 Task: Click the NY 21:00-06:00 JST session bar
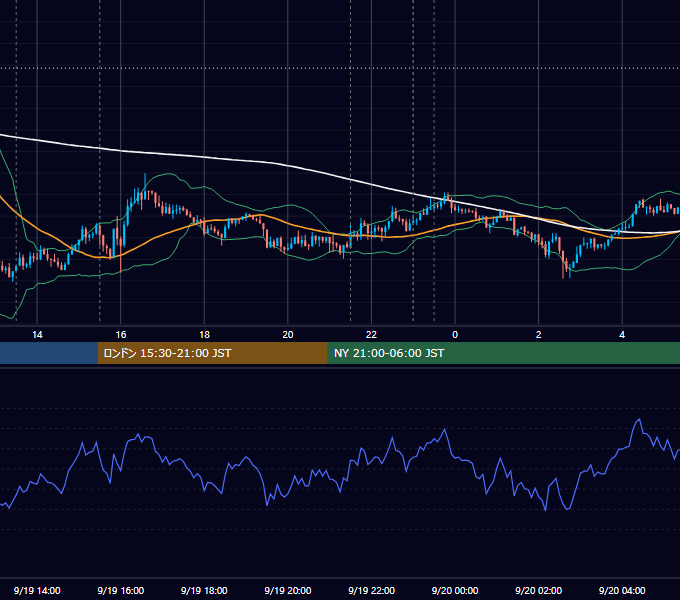(503, 353)
